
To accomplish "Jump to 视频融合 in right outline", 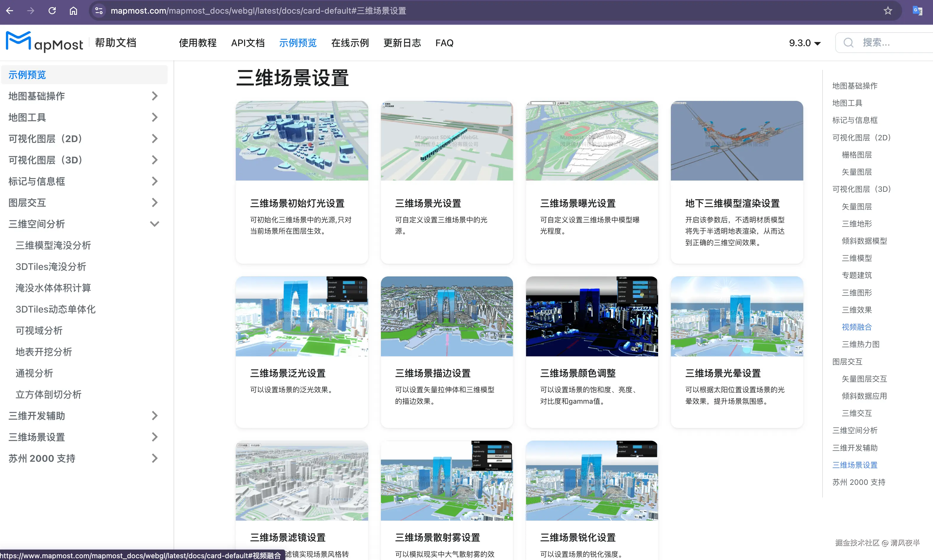I will 856,327.
